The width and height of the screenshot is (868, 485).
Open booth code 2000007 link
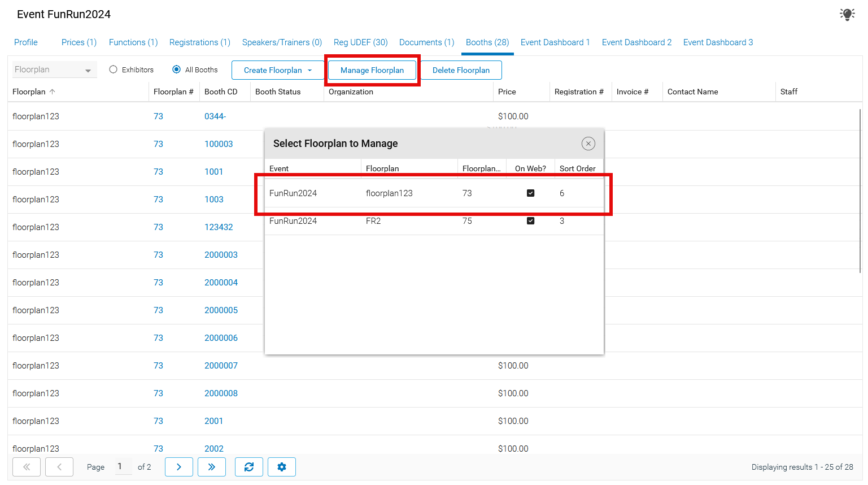(221, 366)
